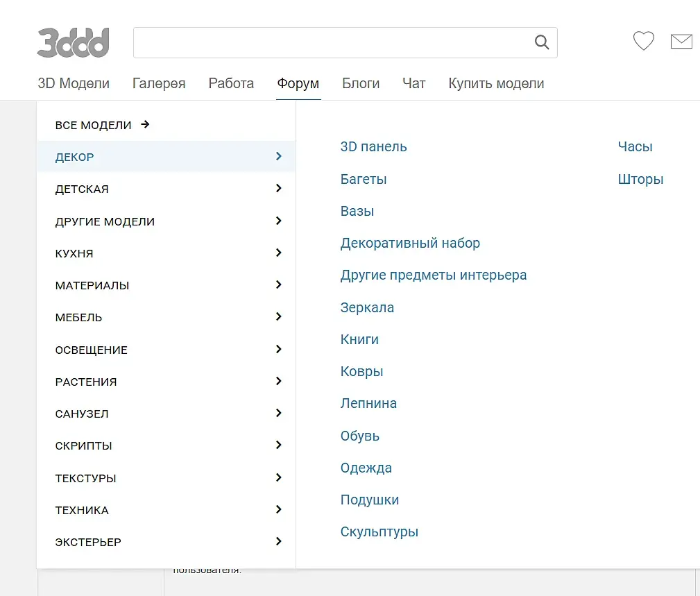This screenshot has height=596, width=700.
Task: Click the Скульптуры link
Action: coord(379,532)
